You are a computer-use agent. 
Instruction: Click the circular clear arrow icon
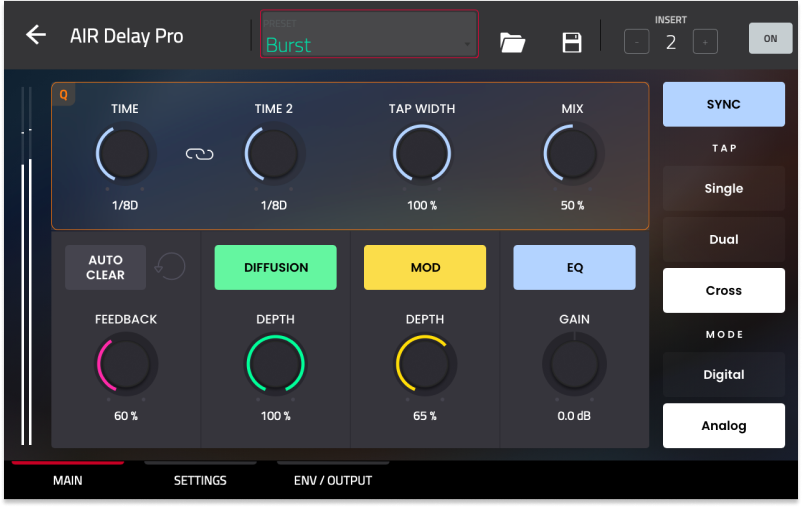point(170,267)
